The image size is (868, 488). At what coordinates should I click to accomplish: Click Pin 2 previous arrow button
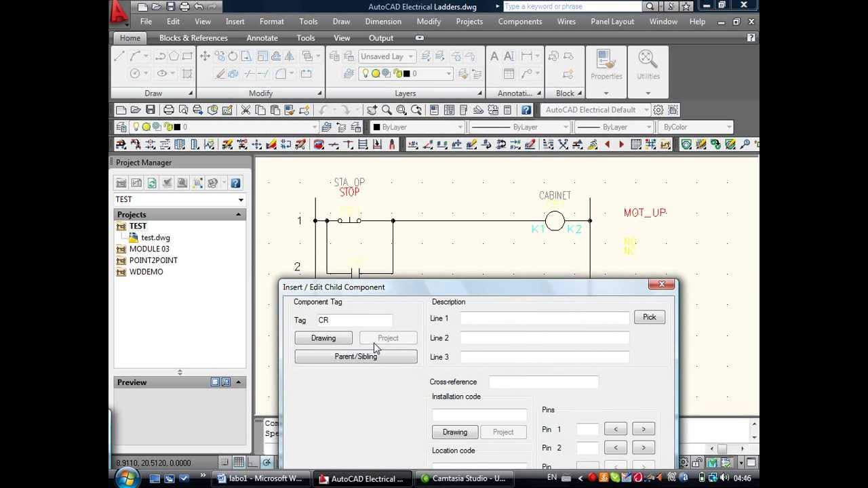[x=616, y=448]
